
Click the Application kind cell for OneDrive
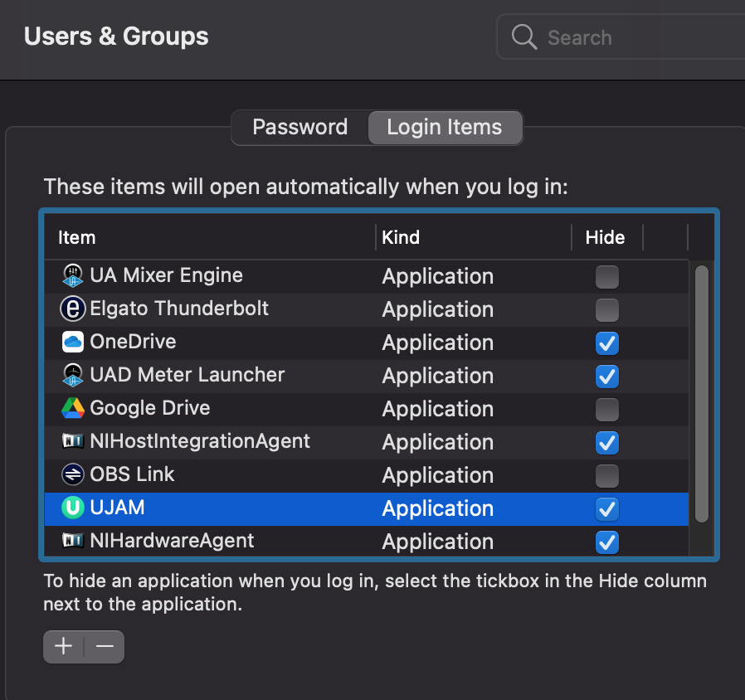(438, 343)
